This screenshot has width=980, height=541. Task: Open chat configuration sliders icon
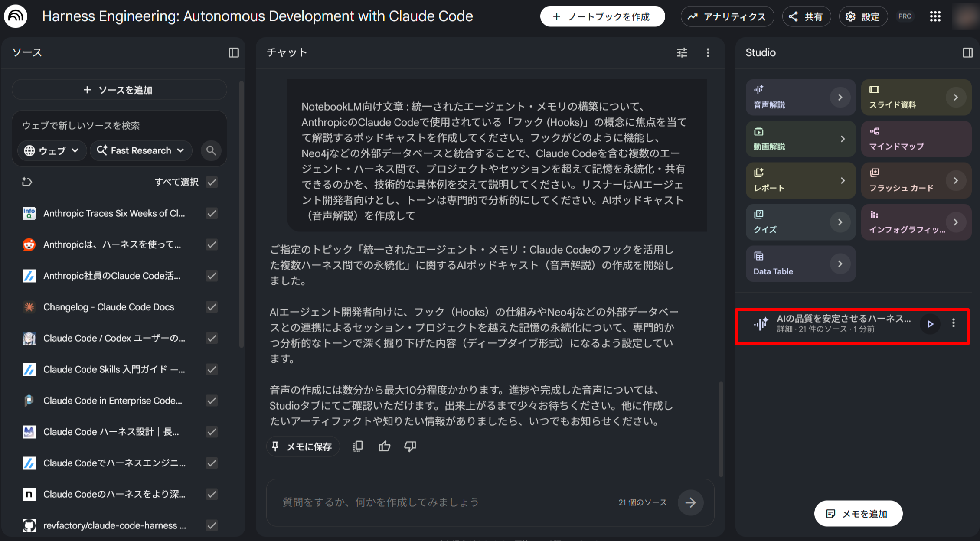click(x=682, y=52)
